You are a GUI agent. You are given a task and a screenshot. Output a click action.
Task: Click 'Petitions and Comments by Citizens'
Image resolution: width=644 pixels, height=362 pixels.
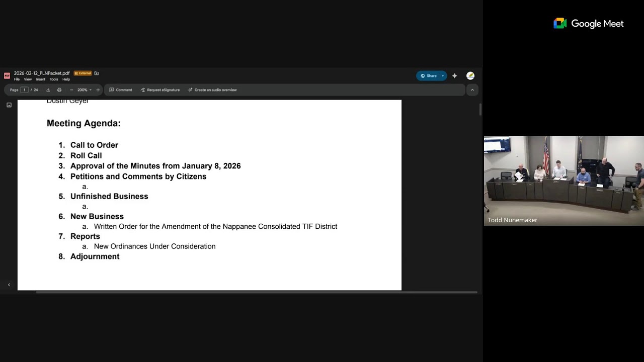pyautogui.click(x=138, y=176)
